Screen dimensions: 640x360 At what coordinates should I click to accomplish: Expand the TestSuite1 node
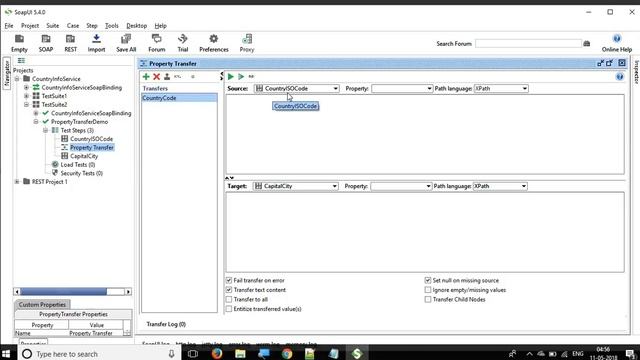27,96
